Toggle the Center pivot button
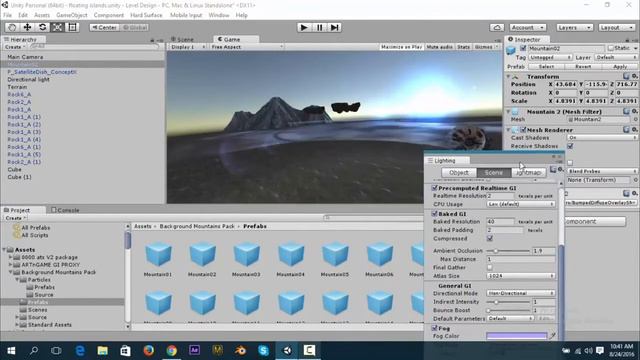The height and width of the screenshot is (360, 640). 104,27
